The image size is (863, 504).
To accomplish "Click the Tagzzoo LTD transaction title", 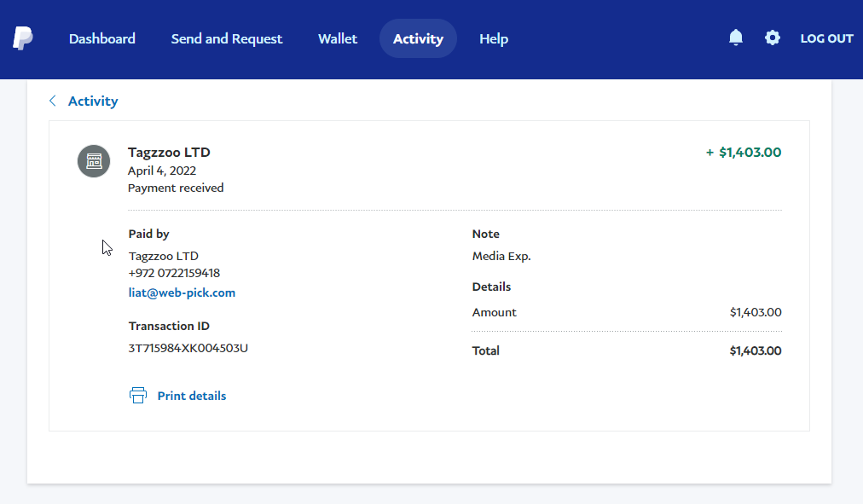I will pyautogui.click(x=169, y=153).
